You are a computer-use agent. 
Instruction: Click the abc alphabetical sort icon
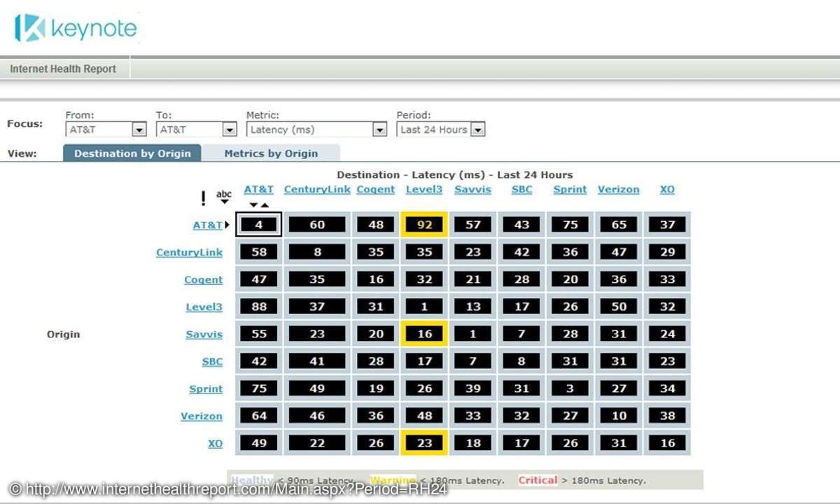(x=224, y=197)
